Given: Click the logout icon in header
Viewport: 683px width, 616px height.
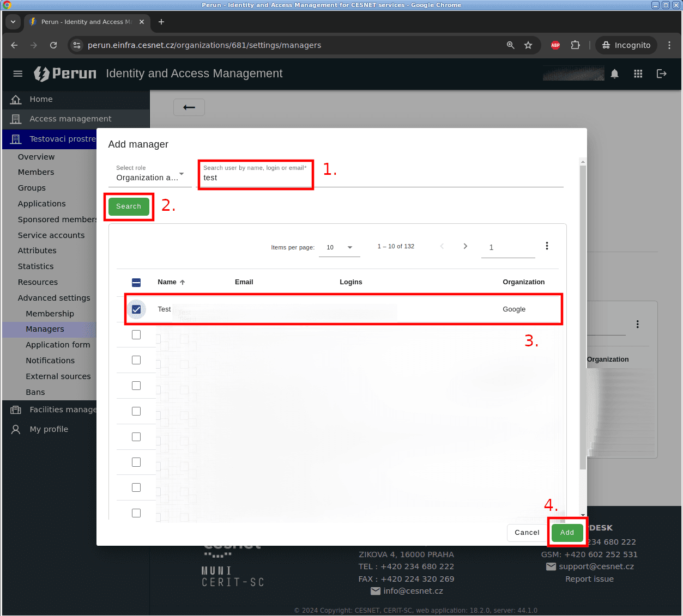Looking at the screenshot, I should [661, 74].
